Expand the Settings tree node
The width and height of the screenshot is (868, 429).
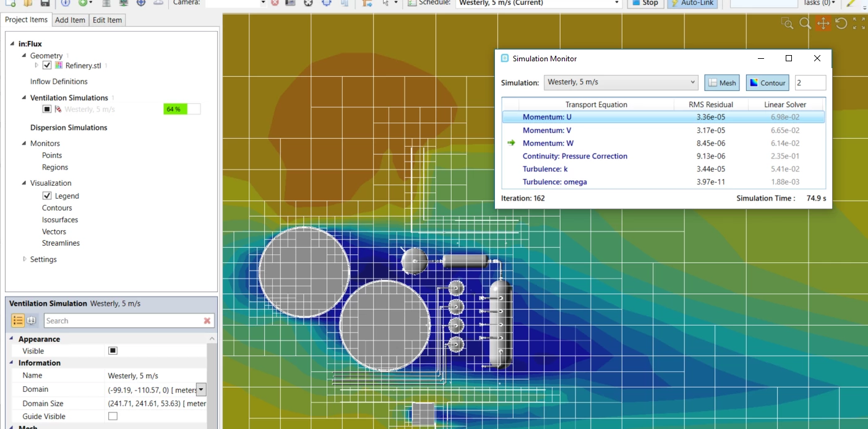(x=25, y=259)
